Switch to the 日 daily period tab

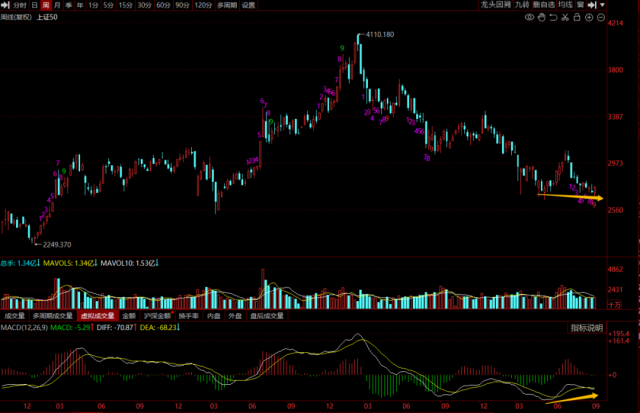pos(33,5)
